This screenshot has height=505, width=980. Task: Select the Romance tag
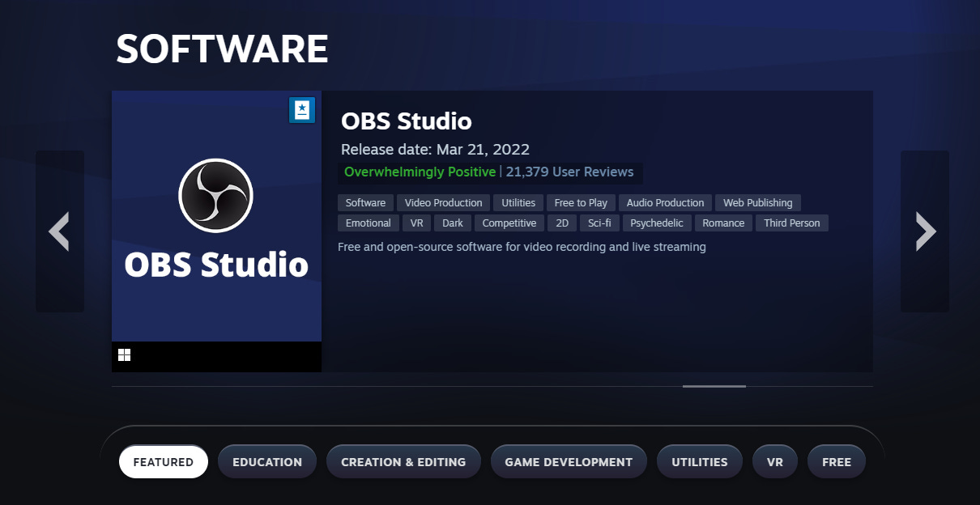tap(723, 223)
